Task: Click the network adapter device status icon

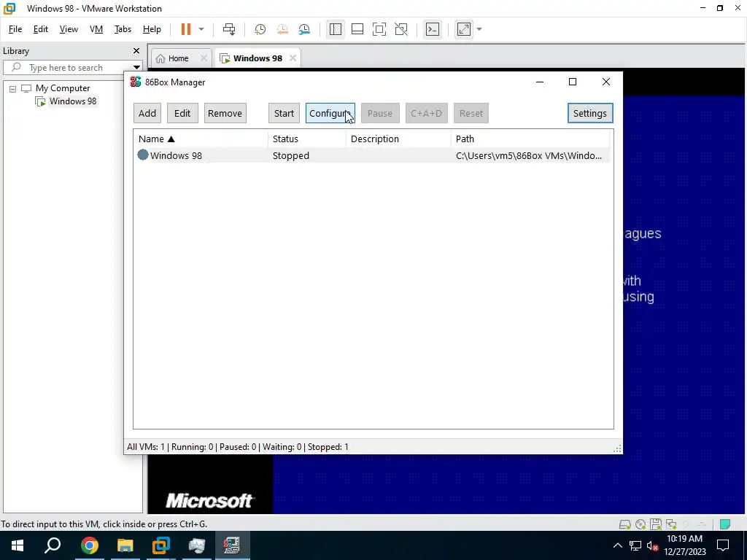Action: coord(671,525)
